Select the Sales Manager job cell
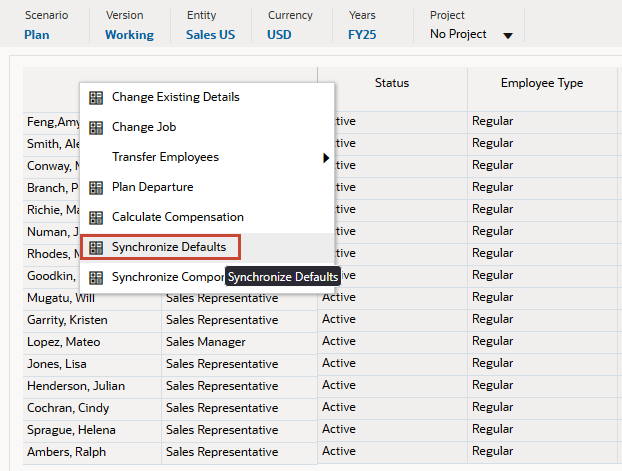Screen dimensions: 622x471 [x=205, y=342]
